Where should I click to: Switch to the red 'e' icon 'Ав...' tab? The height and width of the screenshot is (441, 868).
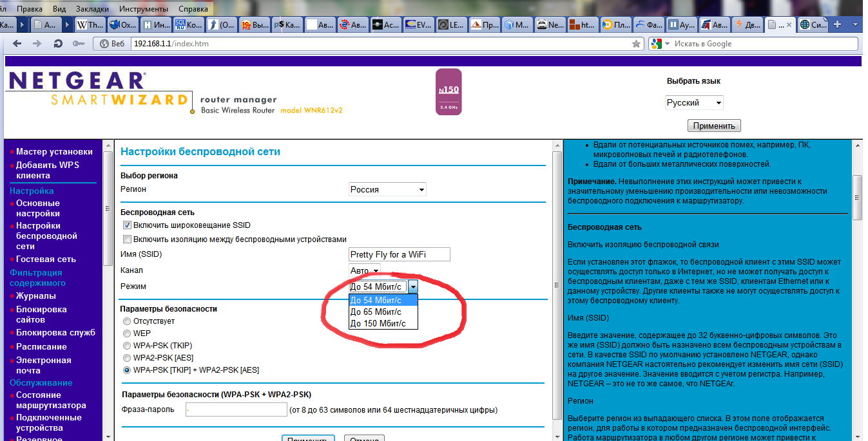[354, 25]
